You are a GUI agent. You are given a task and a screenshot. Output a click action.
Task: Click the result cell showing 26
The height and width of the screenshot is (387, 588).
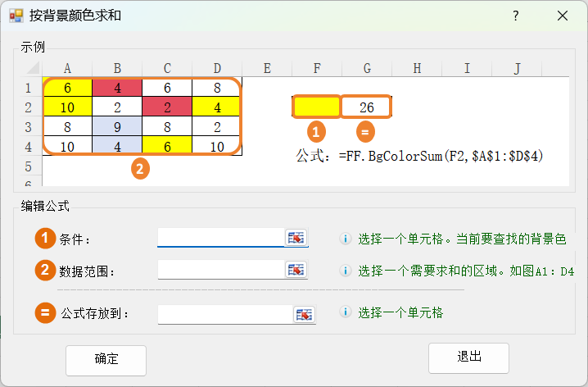pyautogui.click(x=366, y=107)
